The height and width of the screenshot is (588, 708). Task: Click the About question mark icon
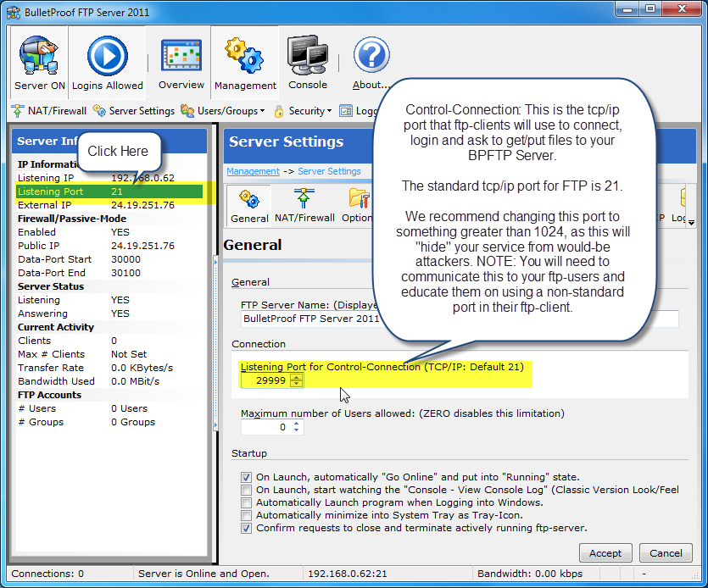371,55
